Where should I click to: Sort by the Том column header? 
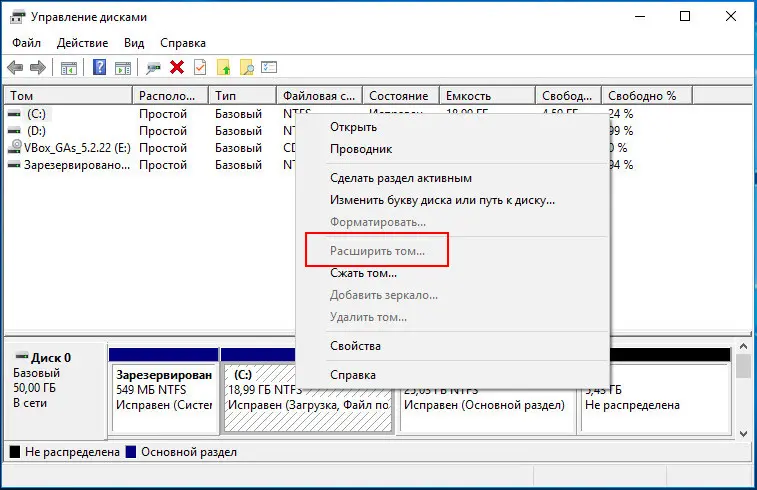pyautogui.click(x=68, y=96)
